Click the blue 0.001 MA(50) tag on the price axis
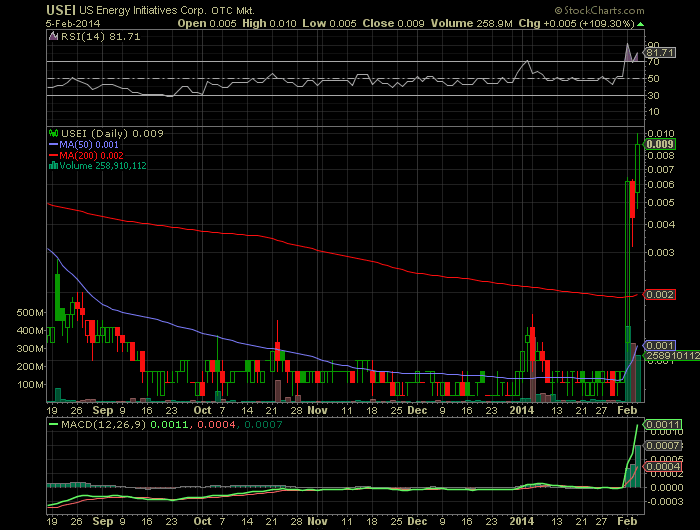The height and width of the screenshot is (530, 700). click(x=659, y=346)
